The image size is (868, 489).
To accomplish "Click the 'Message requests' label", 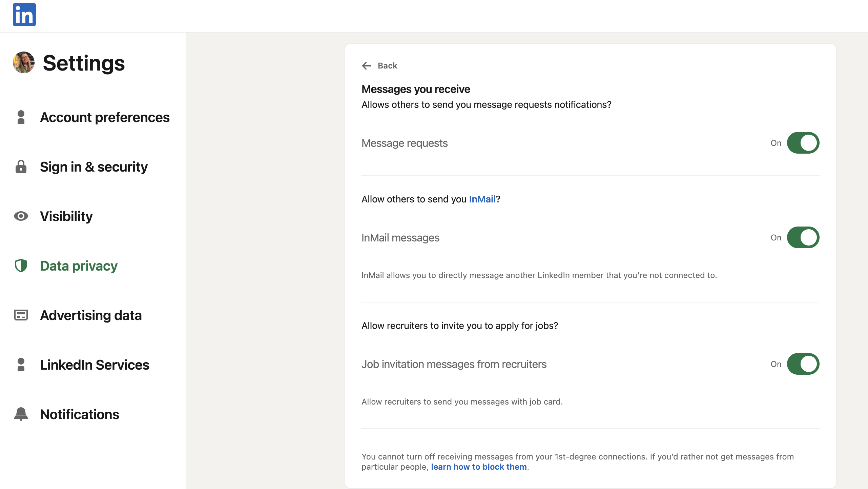I will click(405, 143).
